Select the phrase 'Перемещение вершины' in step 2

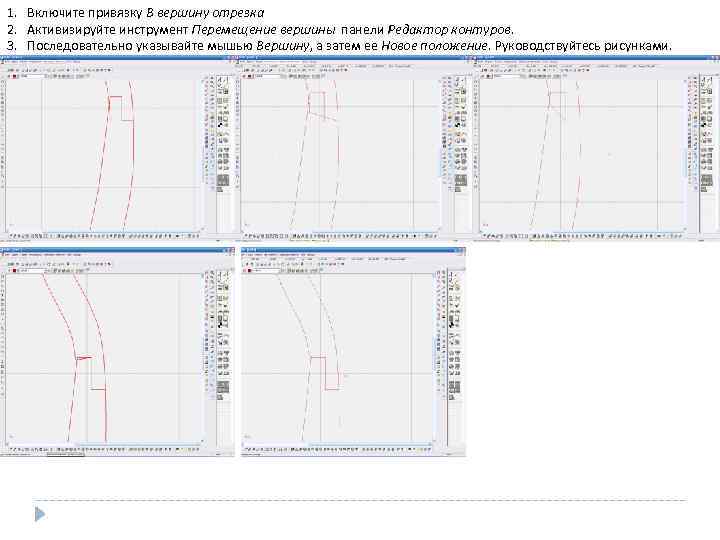pos(264,30)
